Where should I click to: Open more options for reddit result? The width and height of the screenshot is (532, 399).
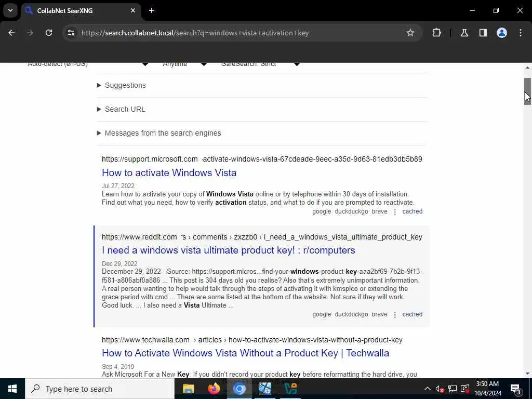pyautogui.click(x=395, y=314)
